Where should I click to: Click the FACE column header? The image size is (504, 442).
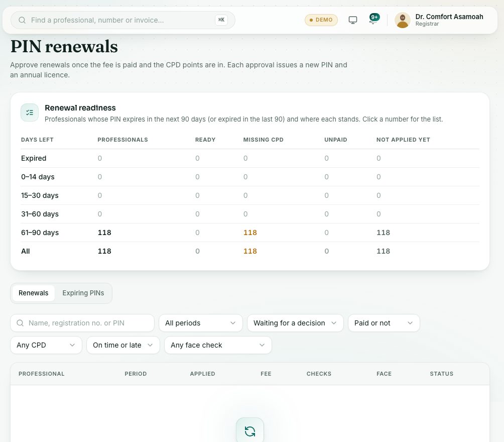click(384, 374)
